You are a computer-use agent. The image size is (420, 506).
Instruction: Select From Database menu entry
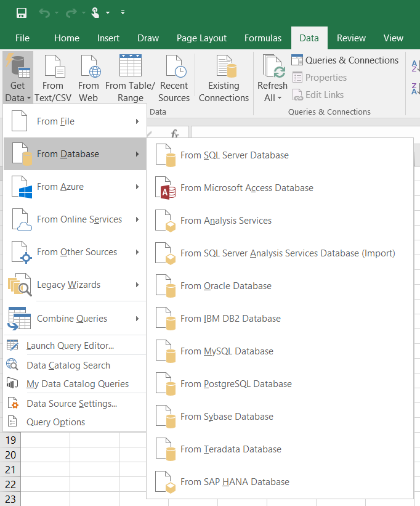[x=75, y=154]
